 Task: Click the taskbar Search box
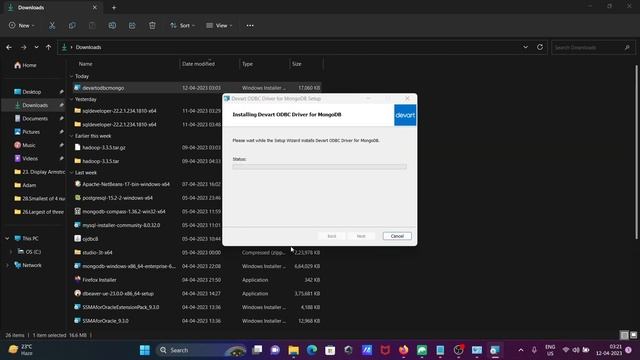point(202,350)
